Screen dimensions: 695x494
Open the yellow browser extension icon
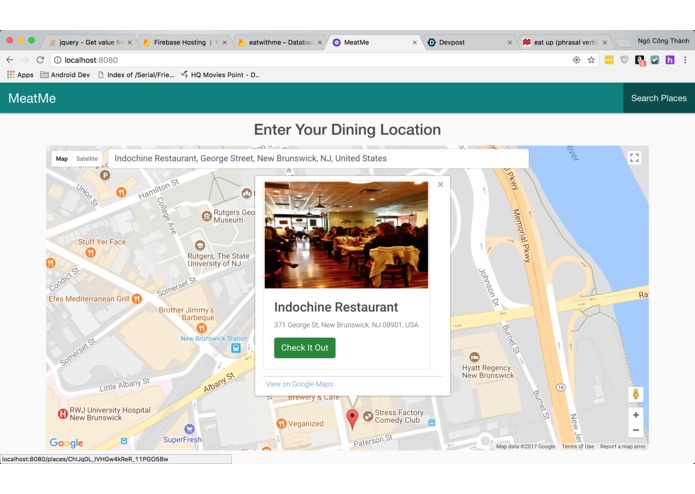609,60
